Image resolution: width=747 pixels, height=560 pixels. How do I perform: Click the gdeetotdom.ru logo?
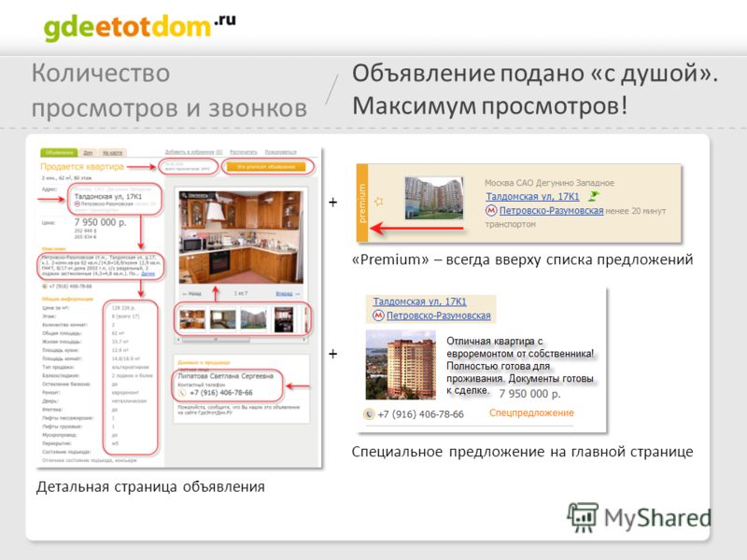[139, 27]
